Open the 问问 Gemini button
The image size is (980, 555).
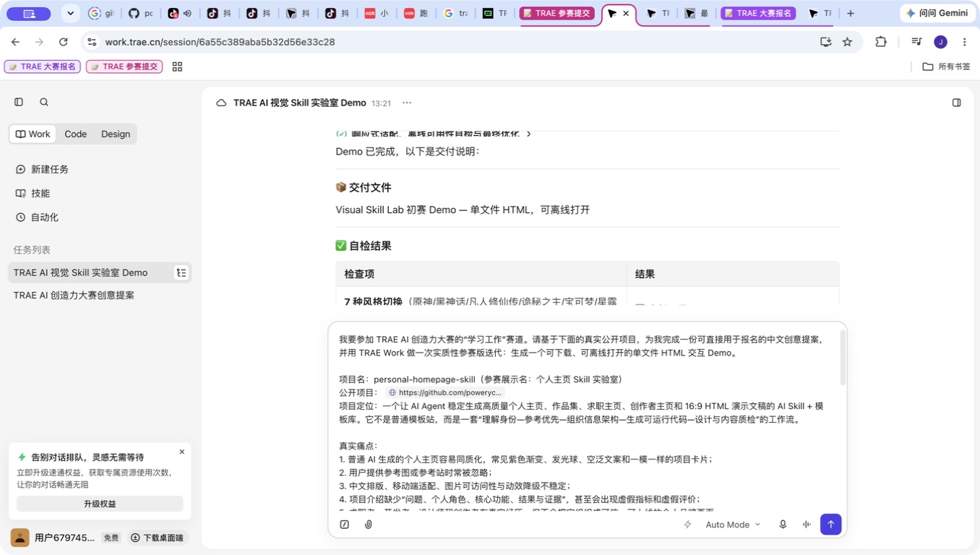pos(937,13)
